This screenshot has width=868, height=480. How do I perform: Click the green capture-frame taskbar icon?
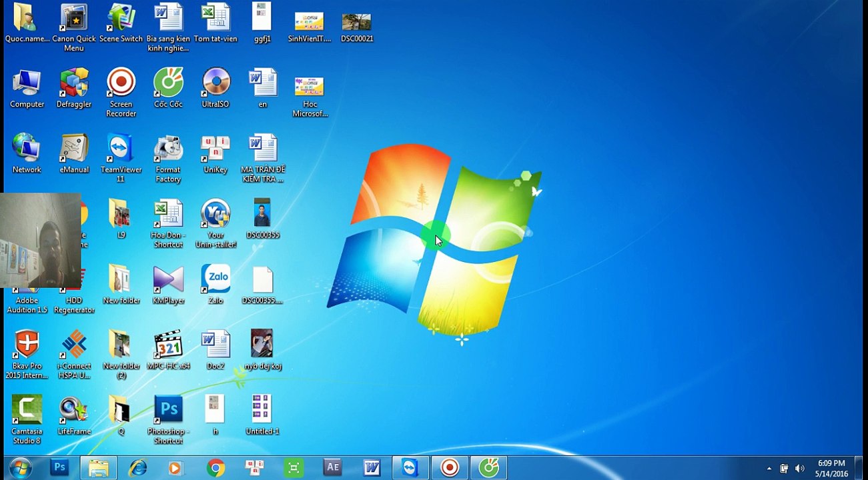coord(294,468)
